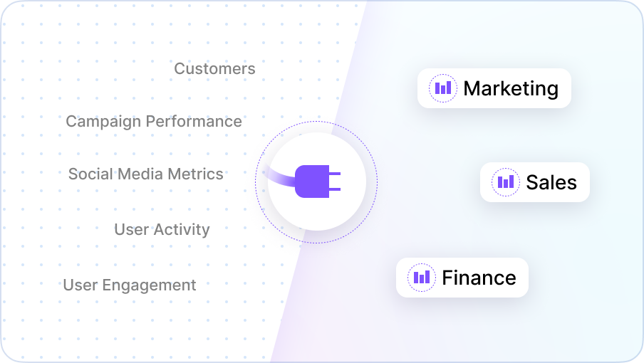Choose the Social Media Metrics source
This screenshot has height=363, width=644.
click(146, 174)
